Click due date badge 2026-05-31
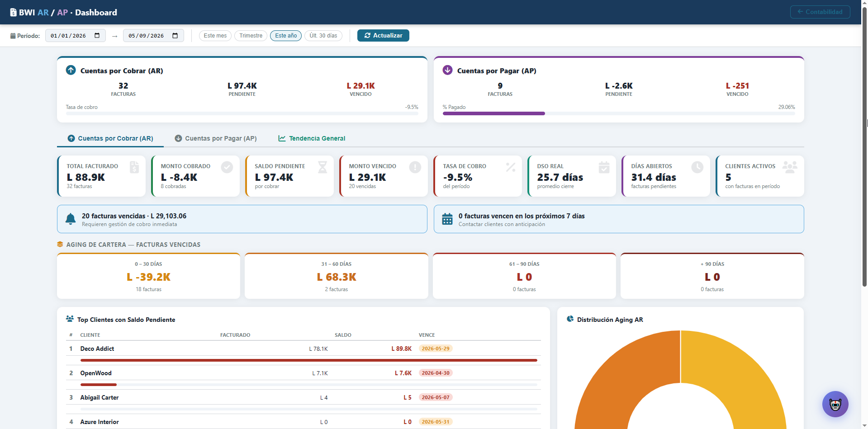Image resolution: width=868 pixels, height=429 pixels. [x=436, y=422]
